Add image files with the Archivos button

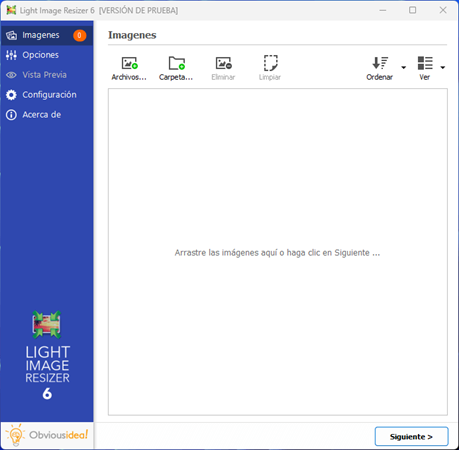(129, 68)
